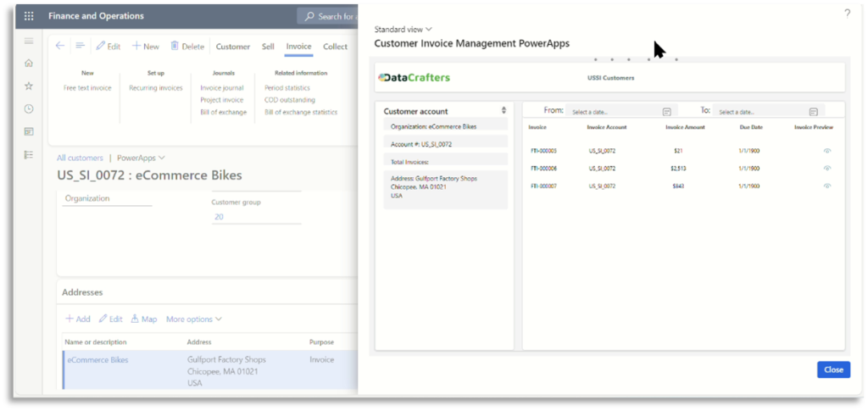Expand More options in Addresses
868x411 pixels.
[x=194, y=319]
